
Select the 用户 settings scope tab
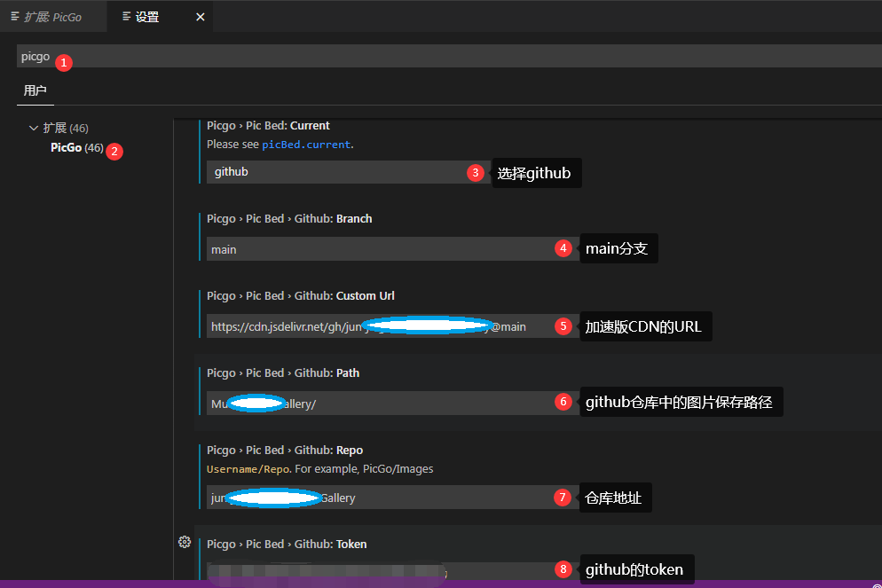[x=35, y=90]
